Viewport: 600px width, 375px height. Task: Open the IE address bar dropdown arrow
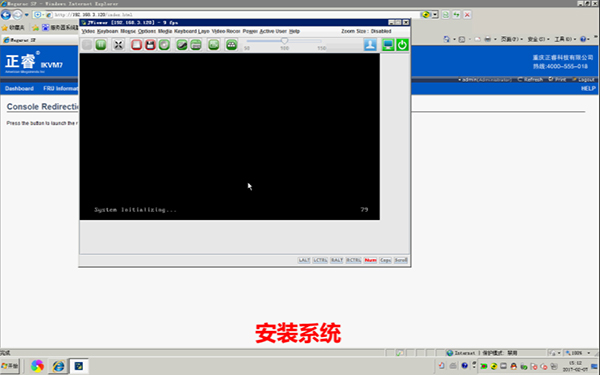pyautogui.click(x=435, y=15)
